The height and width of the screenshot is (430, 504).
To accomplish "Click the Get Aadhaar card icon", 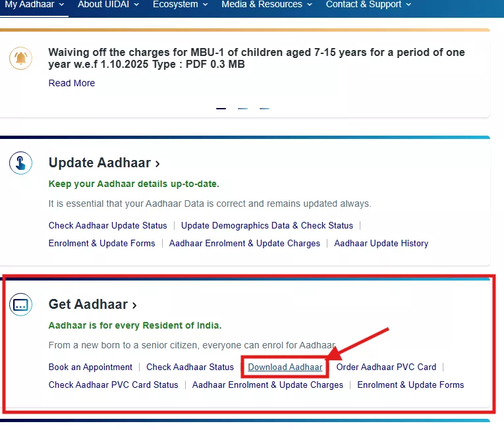I will (x=20, y=305).
